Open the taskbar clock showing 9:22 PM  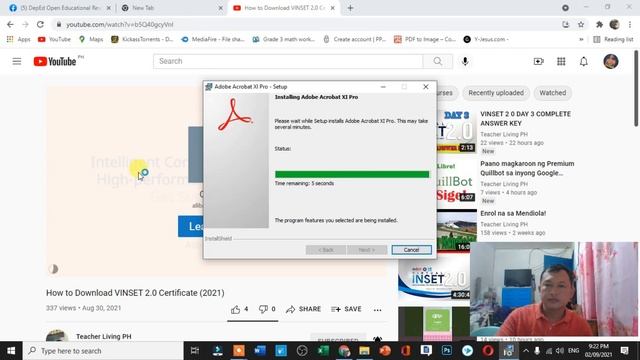point(598,351)
